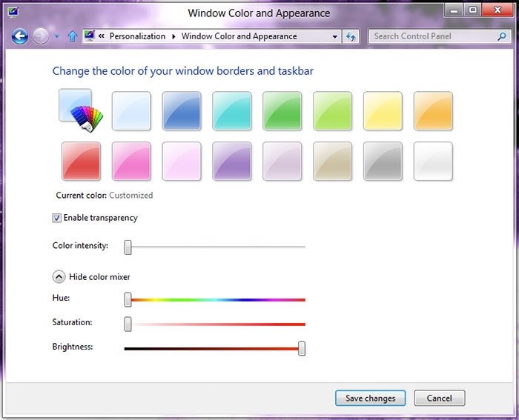Go up one level with Up arrow
This screenshot has width=519, height=420.
coord(73,36)
